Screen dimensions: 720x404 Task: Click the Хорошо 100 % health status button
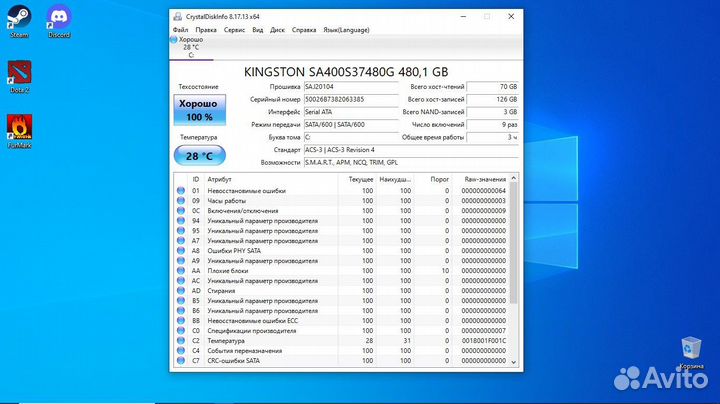199,110
